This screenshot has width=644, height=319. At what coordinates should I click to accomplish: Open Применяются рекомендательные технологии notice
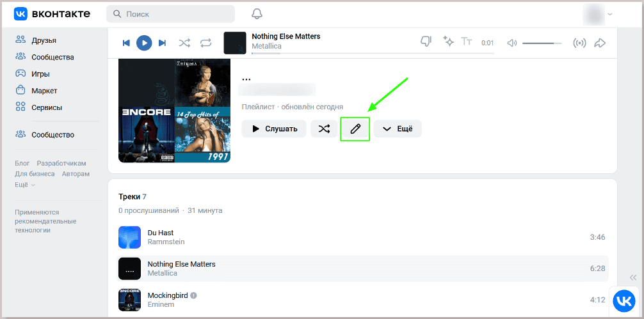click(x=45, y=221)
